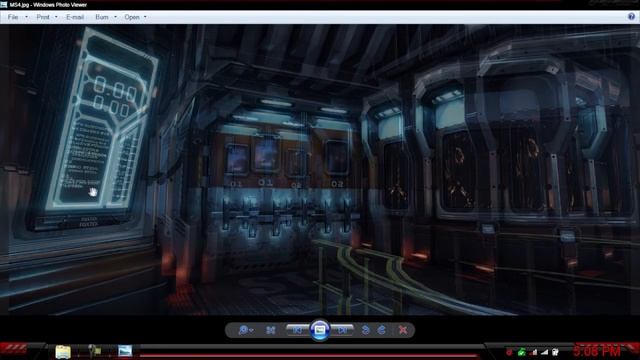Start the slide show with center button

pos(320,329)
